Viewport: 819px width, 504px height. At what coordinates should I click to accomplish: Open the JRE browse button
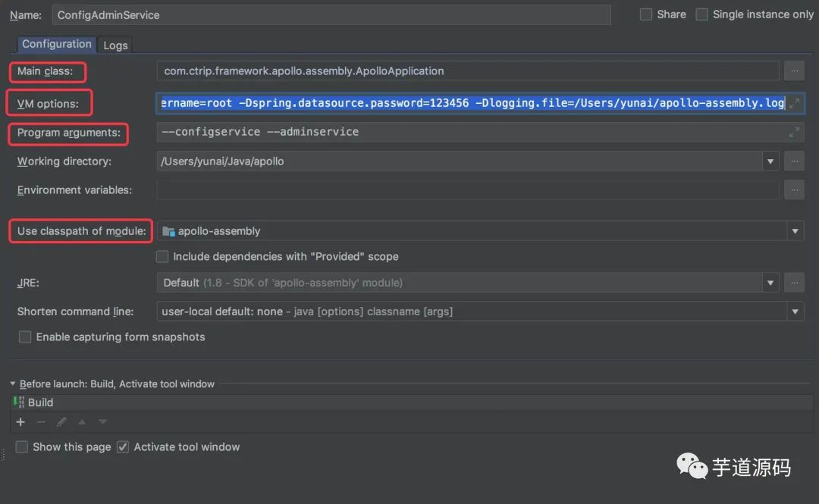click(794, 283)
